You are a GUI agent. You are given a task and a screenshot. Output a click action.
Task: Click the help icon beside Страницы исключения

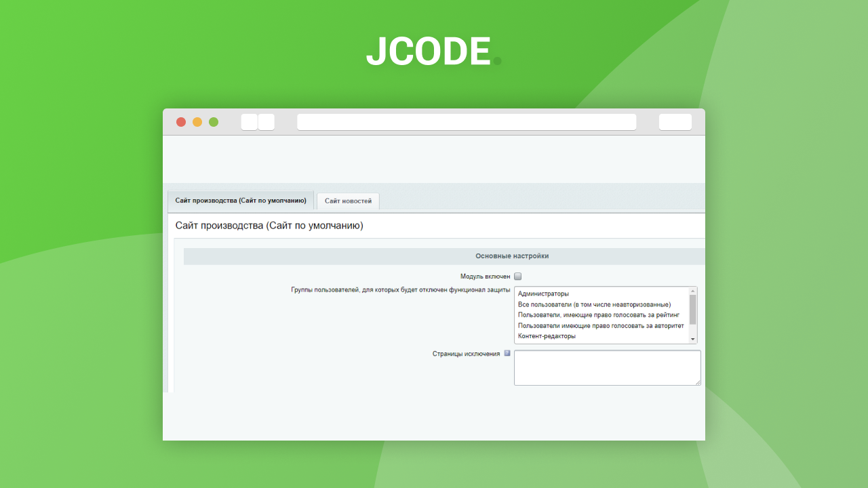[x=507, y=352]
